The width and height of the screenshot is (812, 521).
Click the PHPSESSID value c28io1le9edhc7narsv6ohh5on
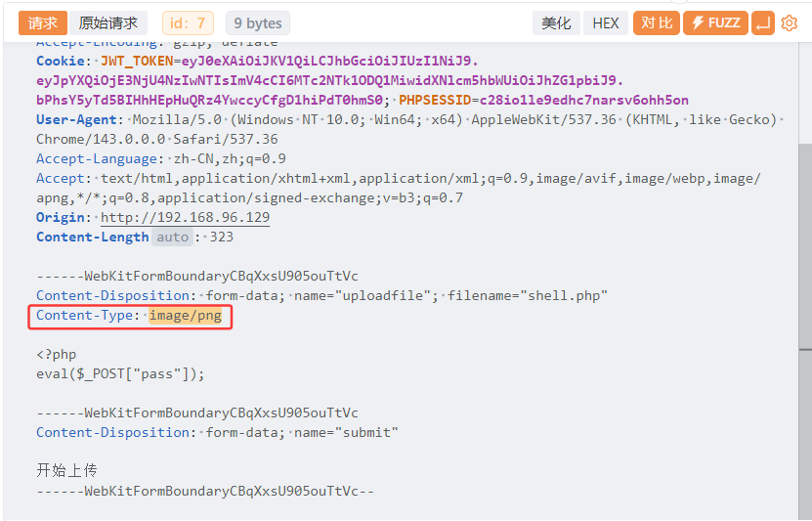pos(584,100)
